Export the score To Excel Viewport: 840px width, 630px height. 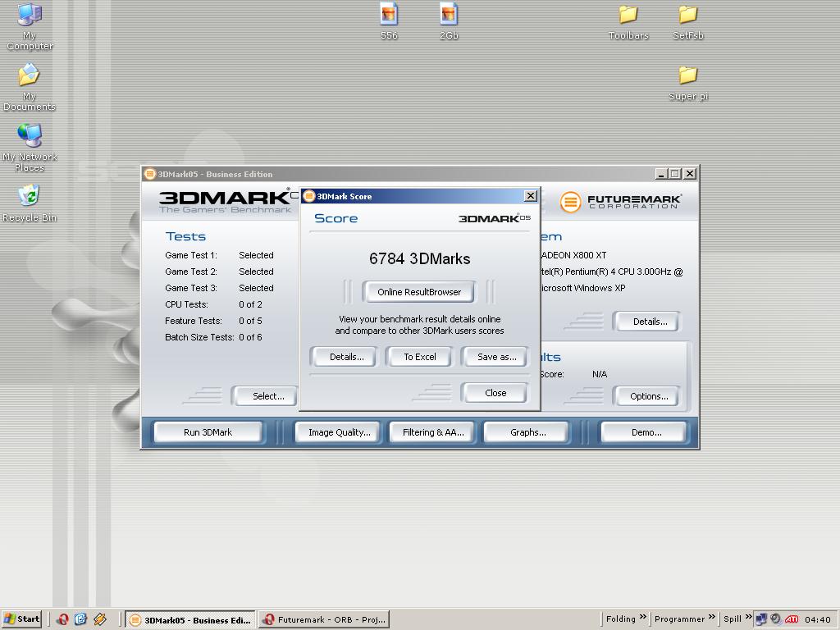tap(419, 357)
